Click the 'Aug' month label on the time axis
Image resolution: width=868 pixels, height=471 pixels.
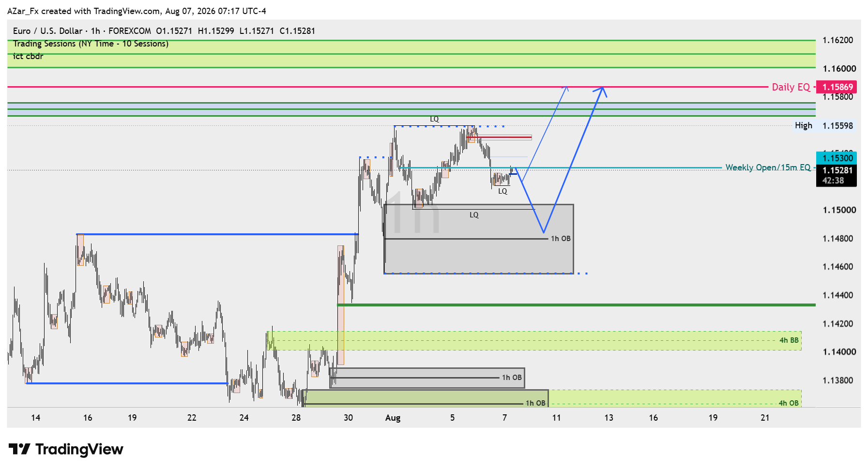pos(393,418)
